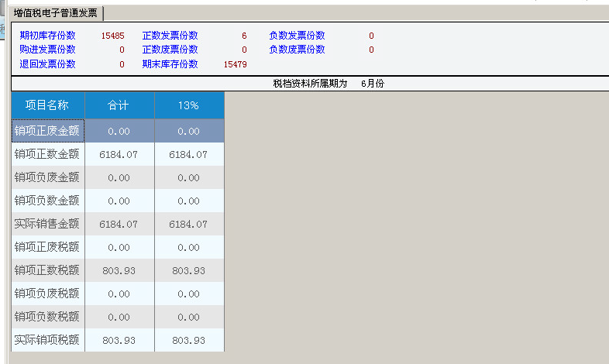Click the 销项负废金额 row label
Screen dimensions: 609x364
(47, 178)
